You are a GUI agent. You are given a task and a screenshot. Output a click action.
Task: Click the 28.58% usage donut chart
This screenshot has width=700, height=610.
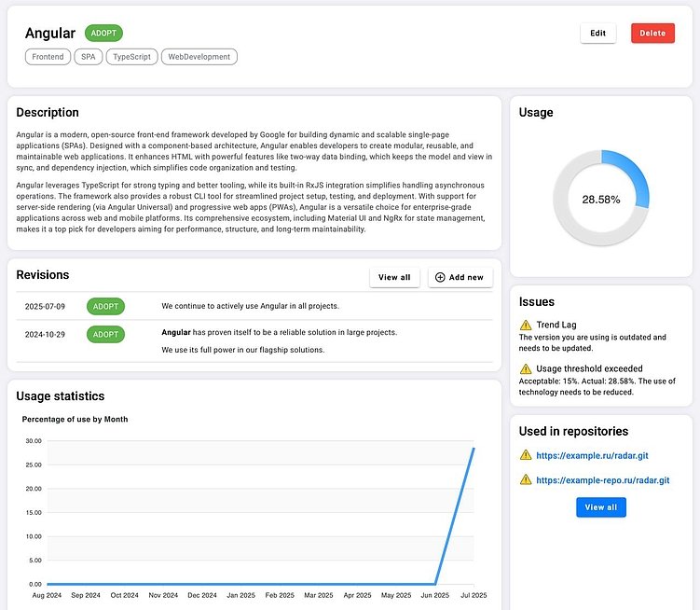coord(601,198)
